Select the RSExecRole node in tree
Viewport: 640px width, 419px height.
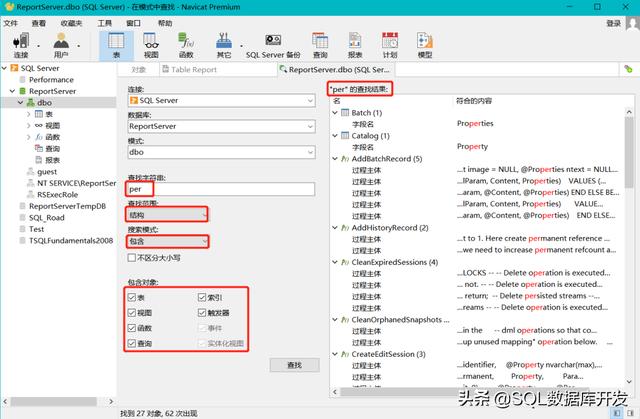[x=57, y=194]
